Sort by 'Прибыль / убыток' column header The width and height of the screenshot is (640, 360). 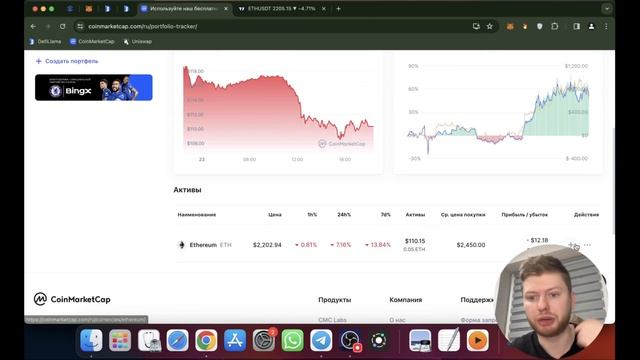[524, 215]
